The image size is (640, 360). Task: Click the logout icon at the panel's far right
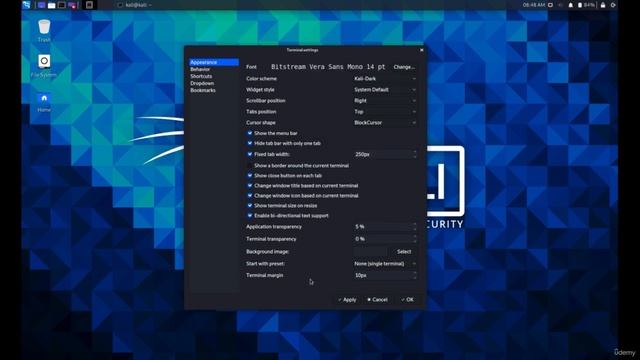pyautogui.click(x=613, y=5)
